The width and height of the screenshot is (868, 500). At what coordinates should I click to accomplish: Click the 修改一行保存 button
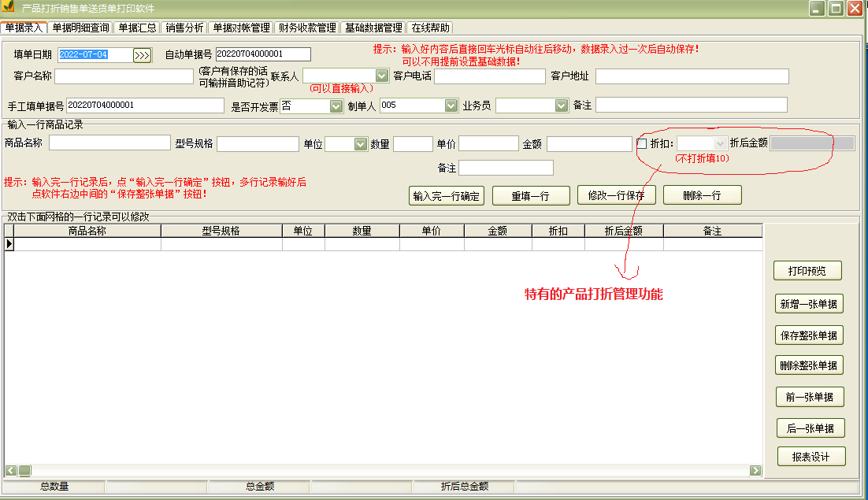click(x=616, y=195)
